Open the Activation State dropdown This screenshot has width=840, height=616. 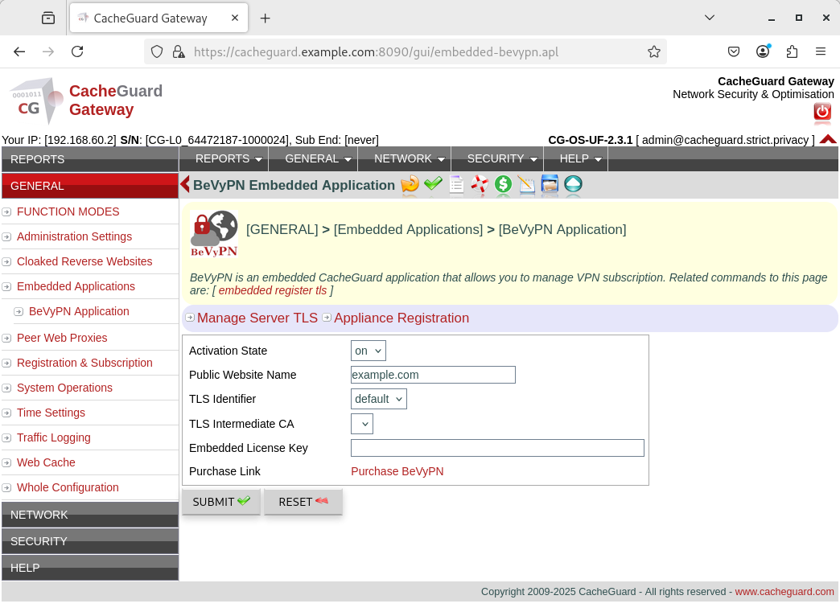(x=368, y=350)
